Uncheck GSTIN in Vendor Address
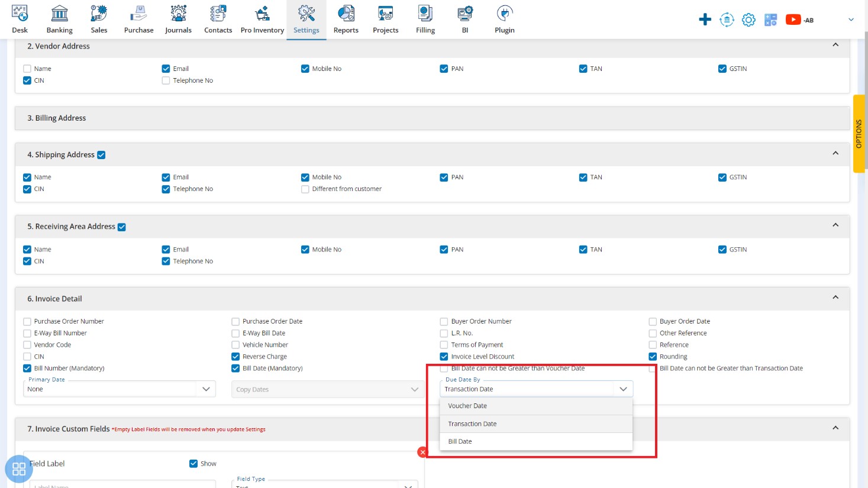 click(x=722, y=69)
